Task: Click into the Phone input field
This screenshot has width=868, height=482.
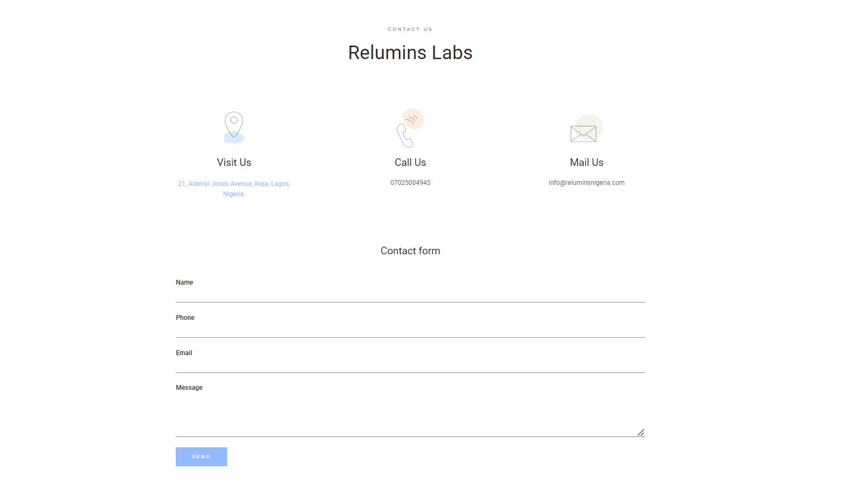Action: [410, 330]
